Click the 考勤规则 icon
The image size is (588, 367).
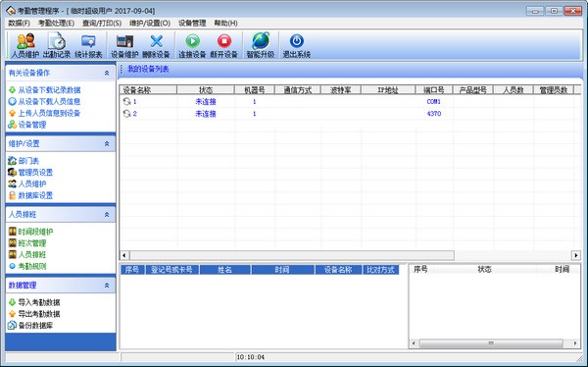pos(12,266)
